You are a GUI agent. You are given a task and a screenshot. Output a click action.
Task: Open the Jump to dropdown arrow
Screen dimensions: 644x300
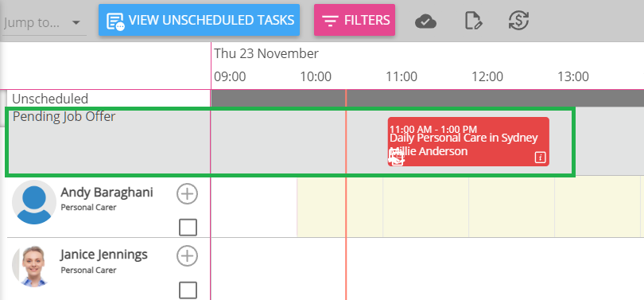point(76,22)
